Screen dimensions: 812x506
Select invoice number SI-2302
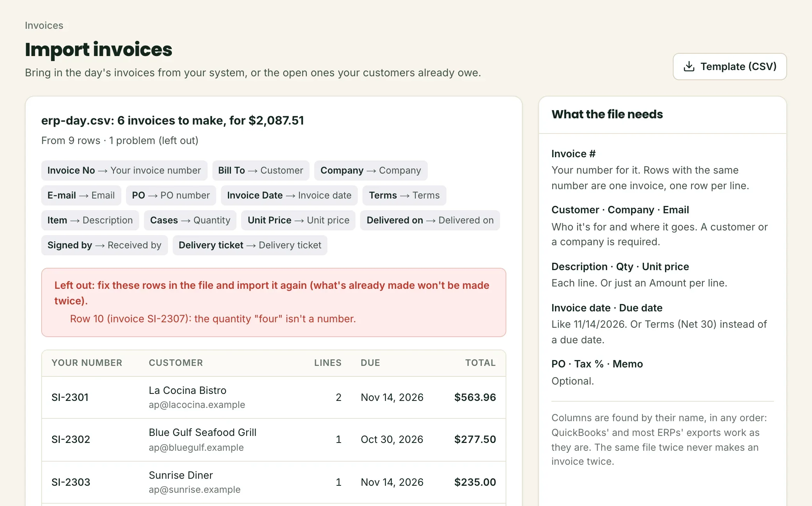[x=71, y=439]
